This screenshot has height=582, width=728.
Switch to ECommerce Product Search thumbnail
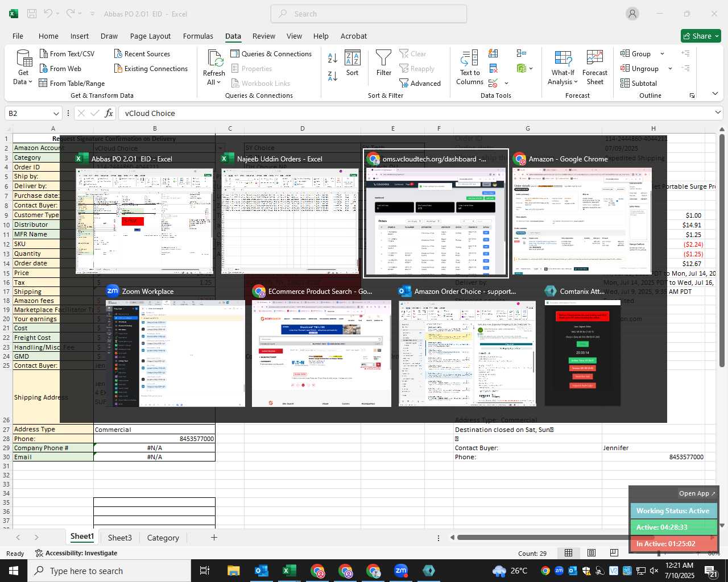point(321,346)
